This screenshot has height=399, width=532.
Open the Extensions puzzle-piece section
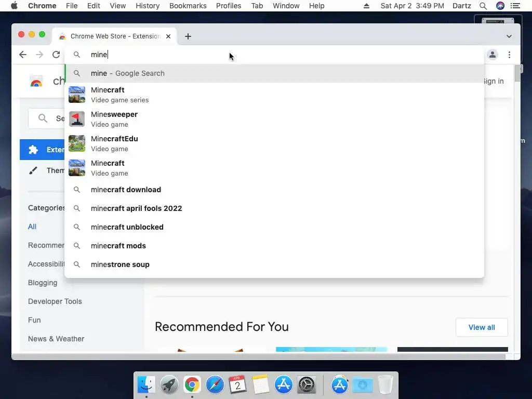[42, 150]
